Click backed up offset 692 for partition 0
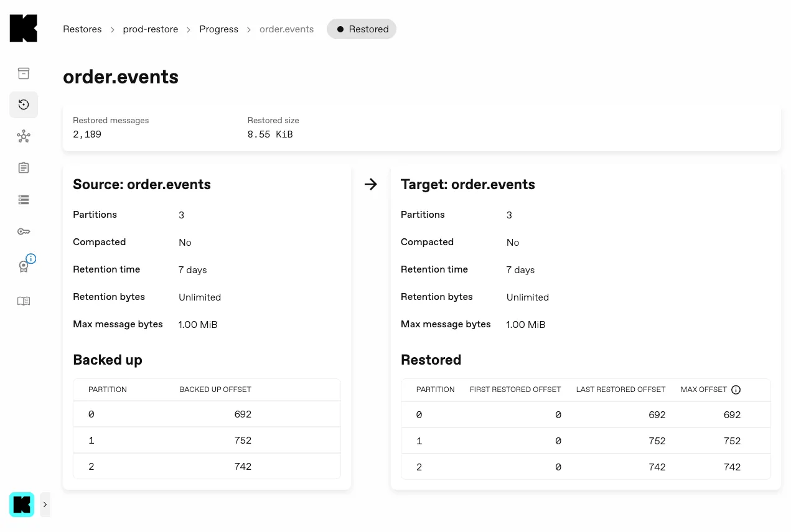 pyautogui.click(x=243, y=414)
